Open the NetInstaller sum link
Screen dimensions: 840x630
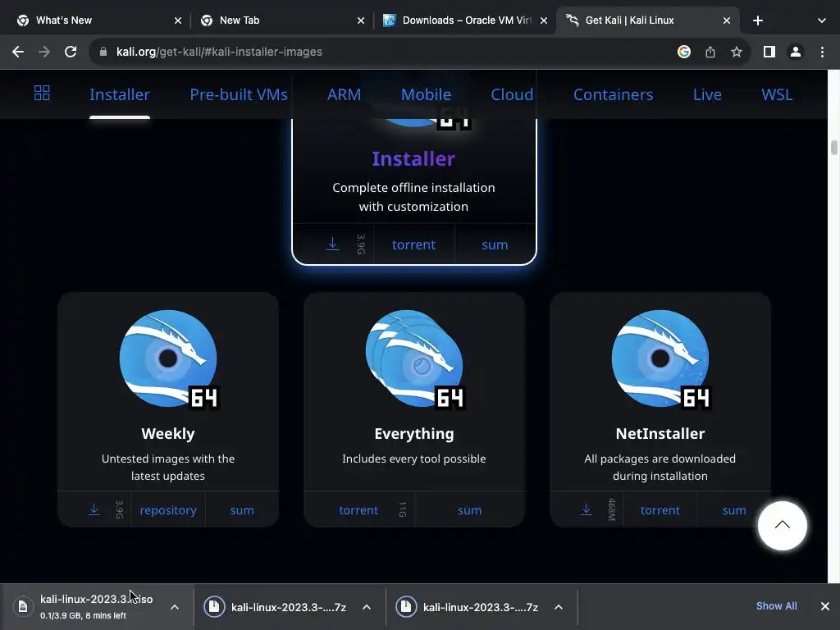734,510
